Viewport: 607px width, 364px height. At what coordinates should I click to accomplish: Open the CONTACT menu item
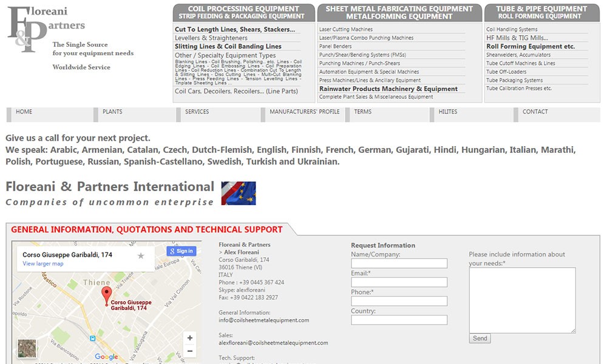535,112
